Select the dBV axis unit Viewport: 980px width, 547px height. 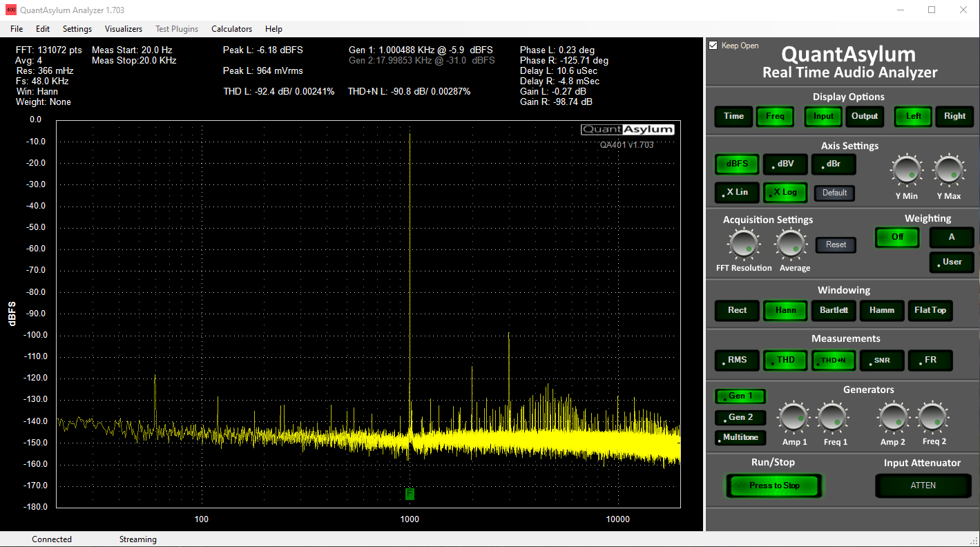click(x=785, y=164)
